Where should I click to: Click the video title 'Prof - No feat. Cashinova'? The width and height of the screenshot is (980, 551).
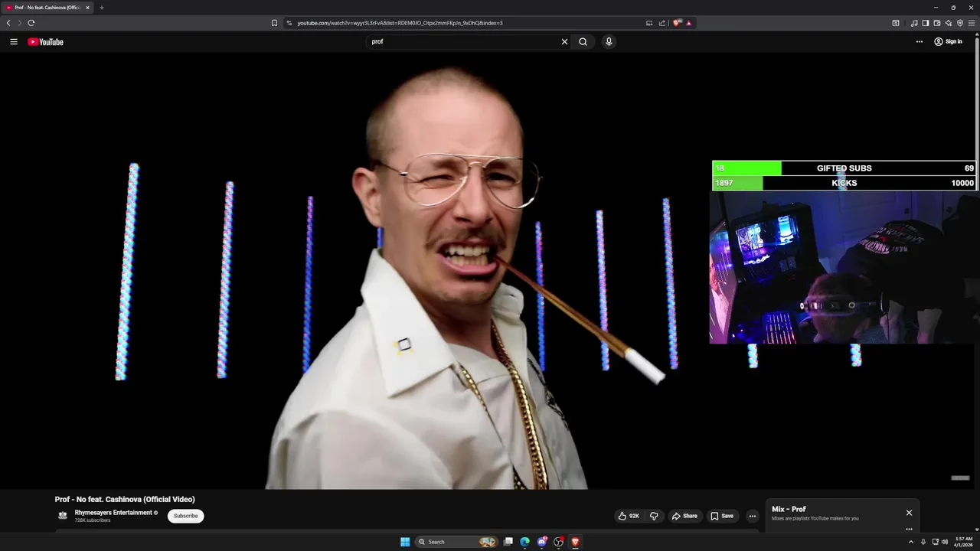tap(125, 499)
